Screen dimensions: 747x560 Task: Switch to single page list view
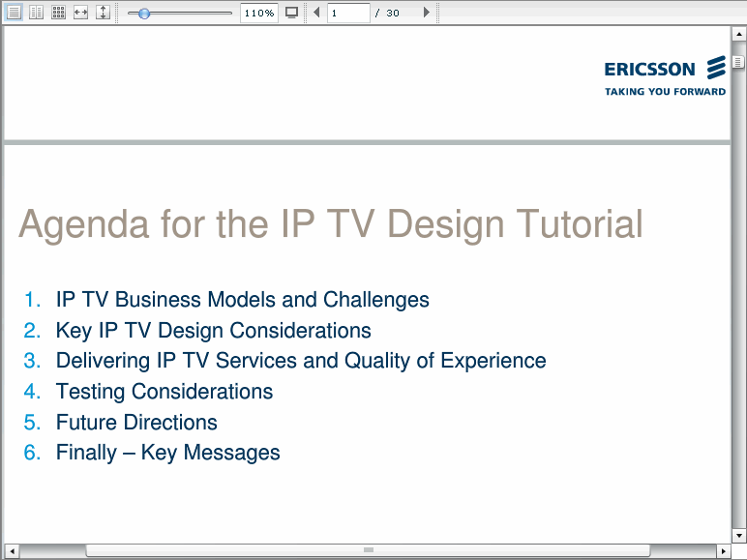tap(14, 12)
